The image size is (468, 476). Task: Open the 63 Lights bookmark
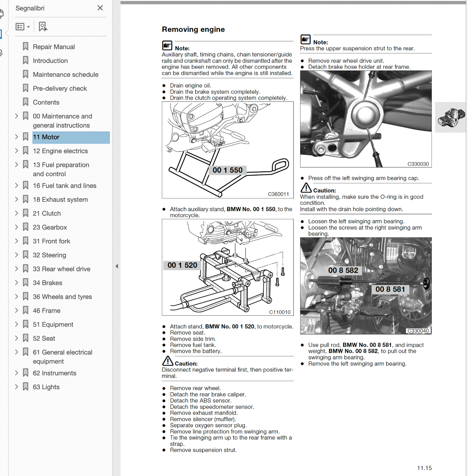pos(46,387)
